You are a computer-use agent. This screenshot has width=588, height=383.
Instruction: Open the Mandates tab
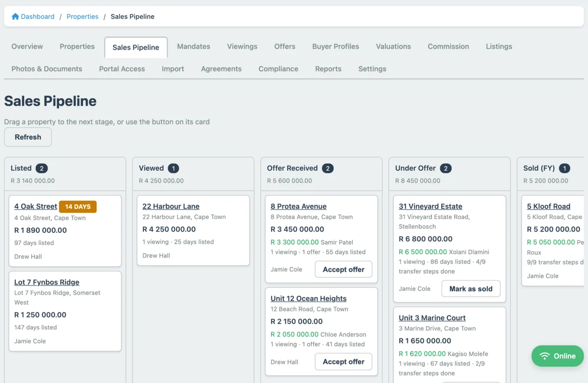tap(194, 47)
